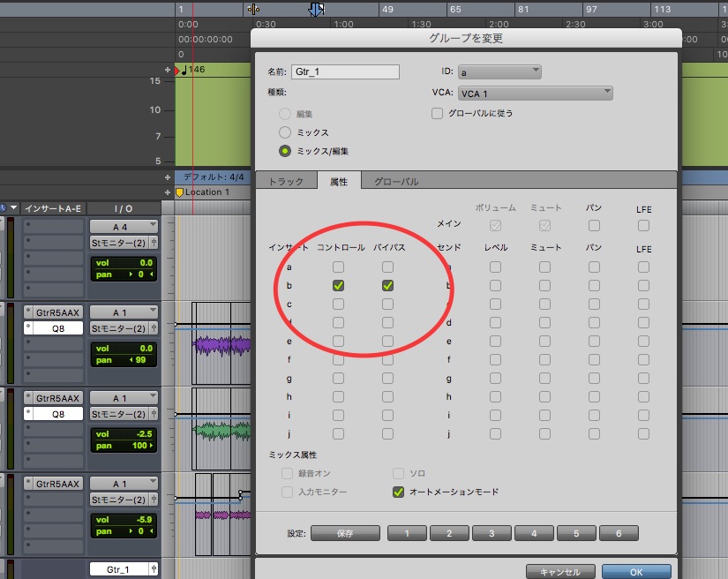Viewport: 728px width, 579px height.
Task: Open the group ID dropdown
Action: [x=499, y=72]
